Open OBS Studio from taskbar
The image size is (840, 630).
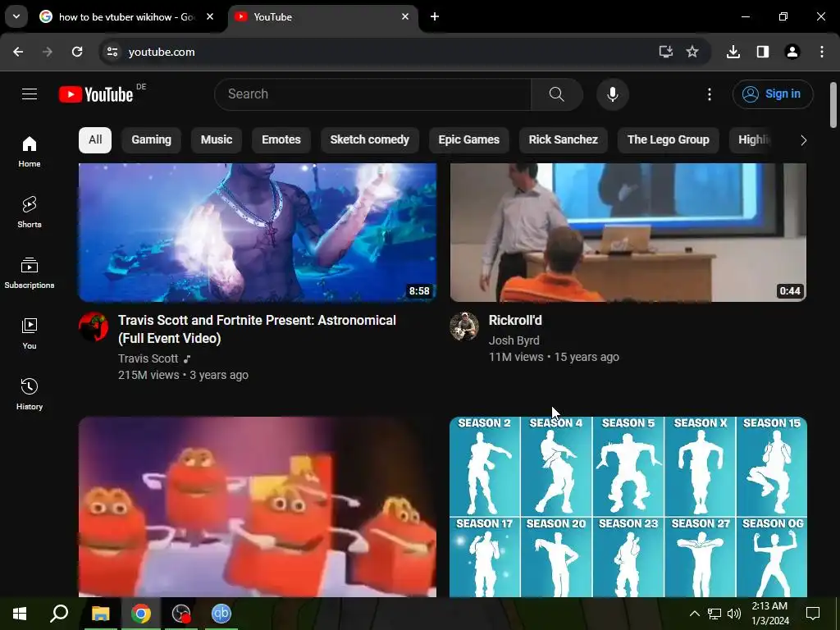click(181, 614)
